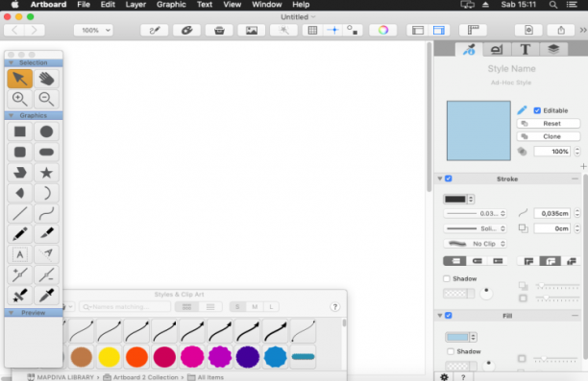Select the Zoom Out magnifier tool

[46, 99]
